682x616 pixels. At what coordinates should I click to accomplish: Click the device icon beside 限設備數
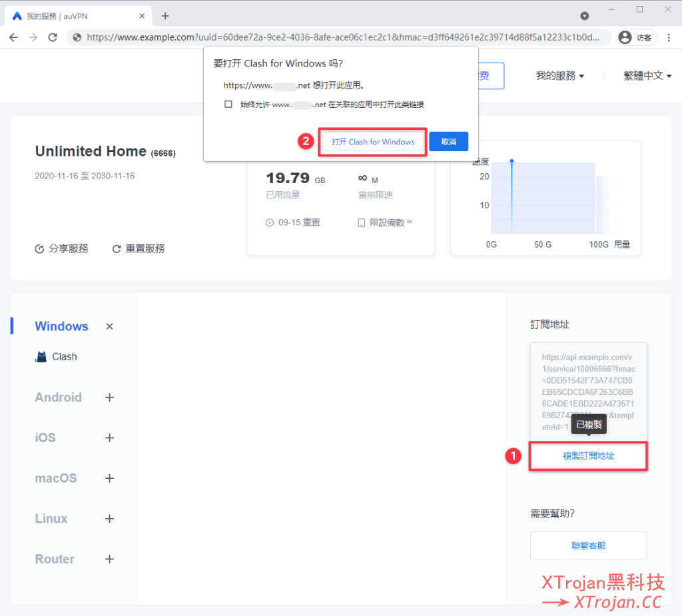pyautogui.click(x=361, y=222)
